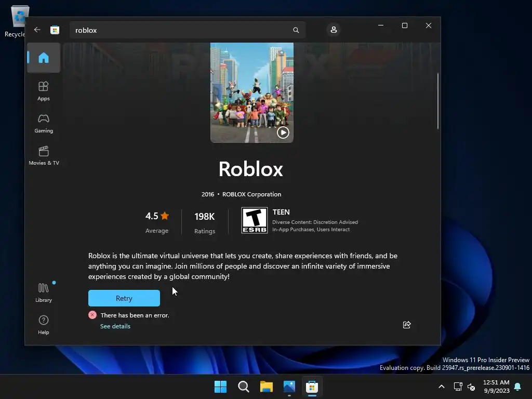Click ROBLOX Corporation publisher link
The image size is (532, 399).
tap(252, 194)
